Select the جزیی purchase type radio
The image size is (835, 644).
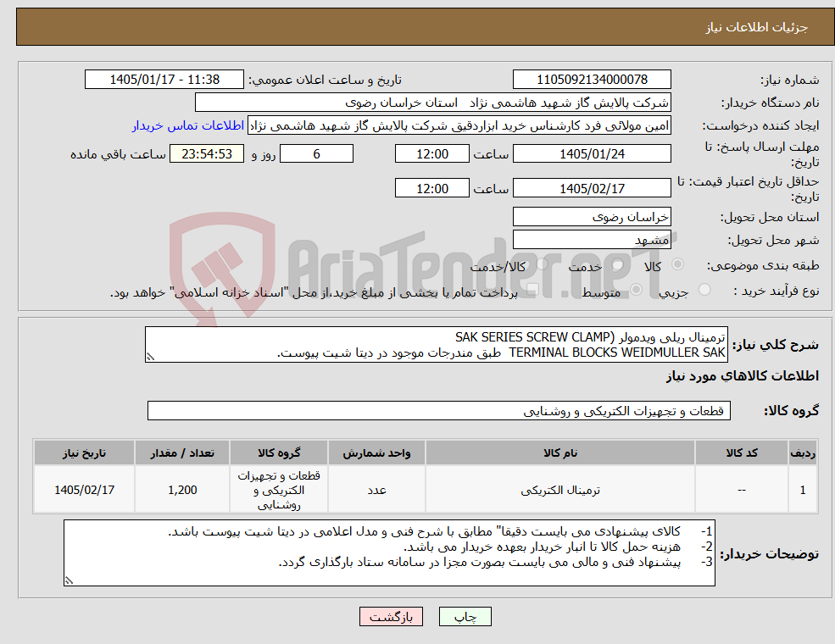point(704,290)
